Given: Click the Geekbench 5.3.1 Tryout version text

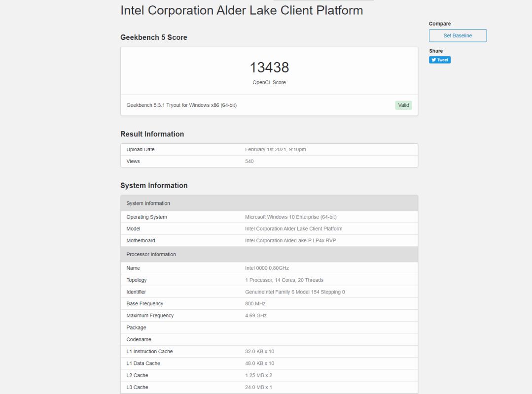Looking at the screenshot, I should pos(181,105).
